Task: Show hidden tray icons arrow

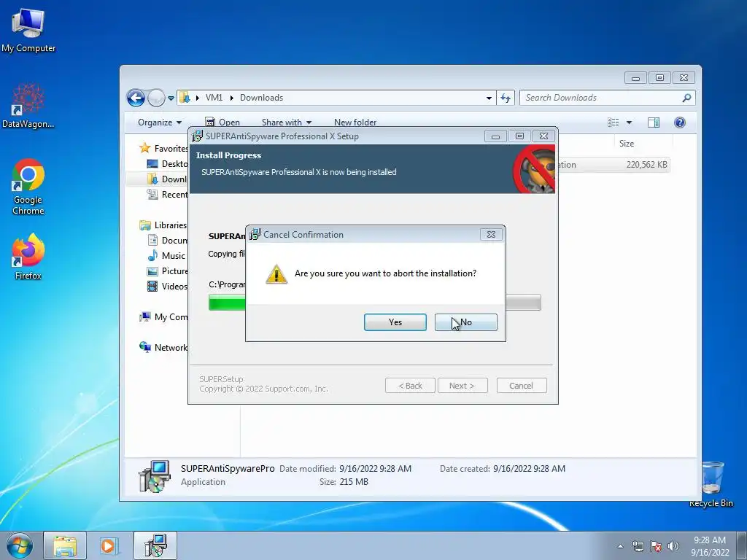Action: [x=620, y=546]
